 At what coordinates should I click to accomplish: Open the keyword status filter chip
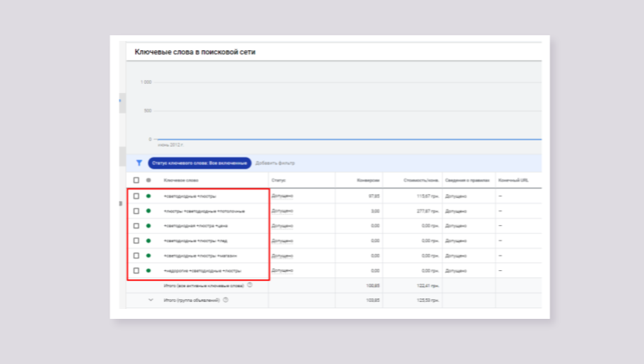pos(200,163)
